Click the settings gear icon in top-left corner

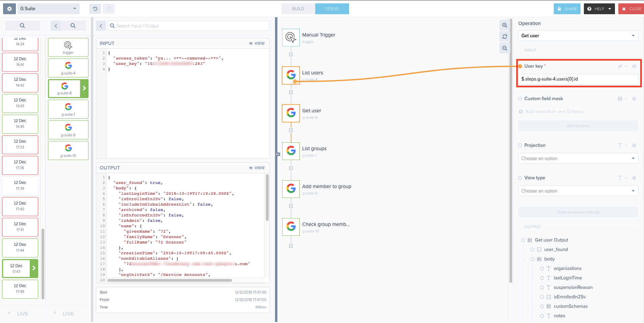(9, 8)
